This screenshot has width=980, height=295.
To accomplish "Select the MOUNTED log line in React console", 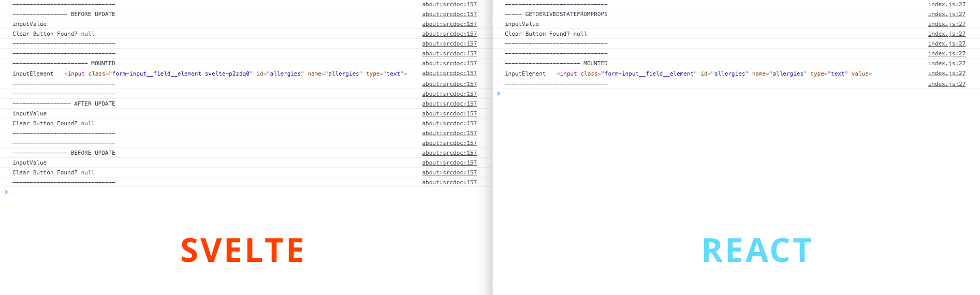I will tap(556, 63).
